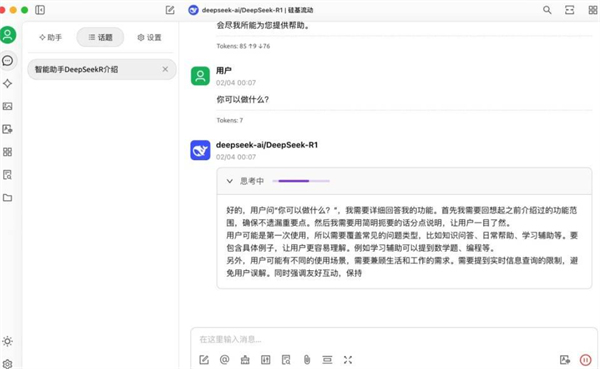Image resolution: width=600 pixels, height=369 pixels.
Task: Switch to the 助手 tab
Action: click(x=51, y=37)
